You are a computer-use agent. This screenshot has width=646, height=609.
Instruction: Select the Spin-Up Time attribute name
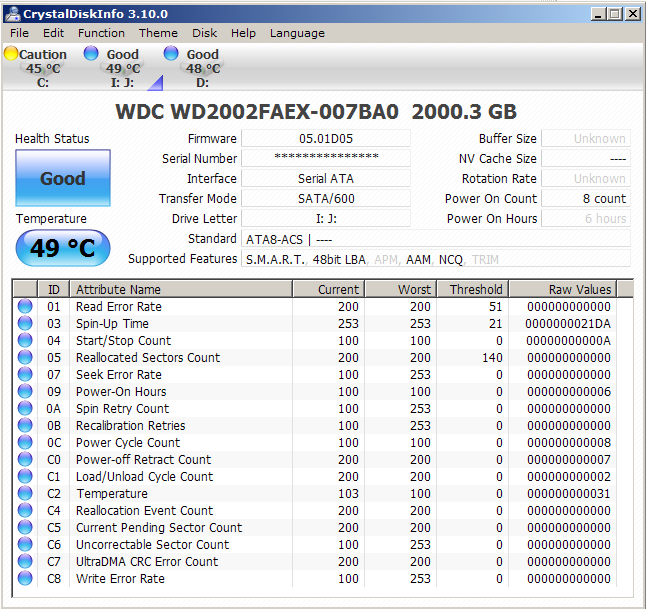click(x=112, y=324)
